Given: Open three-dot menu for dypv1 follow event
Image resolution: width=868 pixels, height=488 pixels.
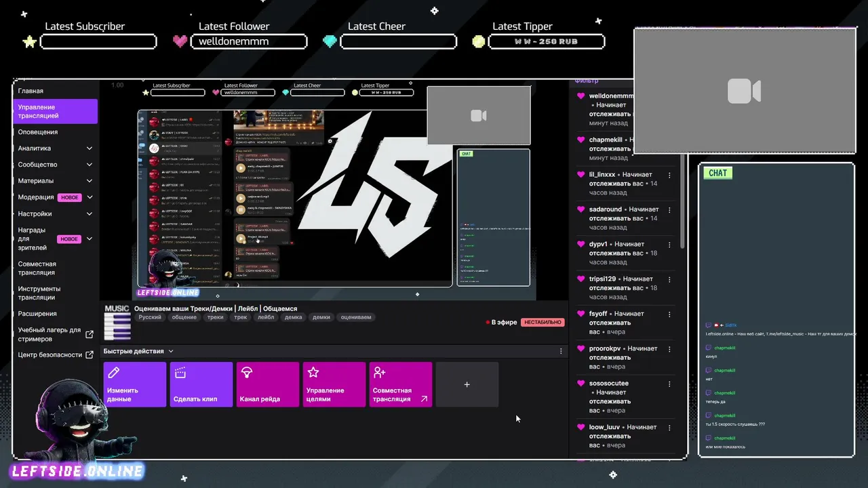Looking at the screenshot, I should [x=669, y=244].
